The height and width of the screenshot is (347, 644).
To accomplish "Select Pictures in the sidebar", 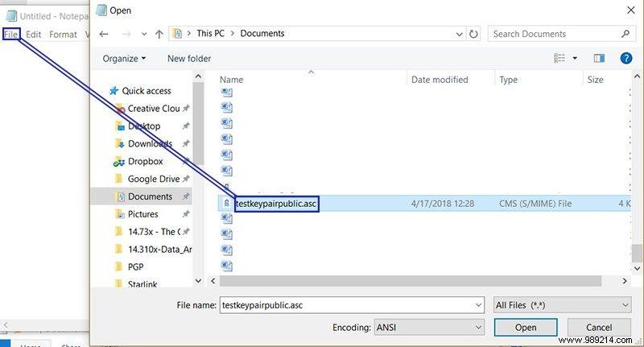I will point(143,214).
